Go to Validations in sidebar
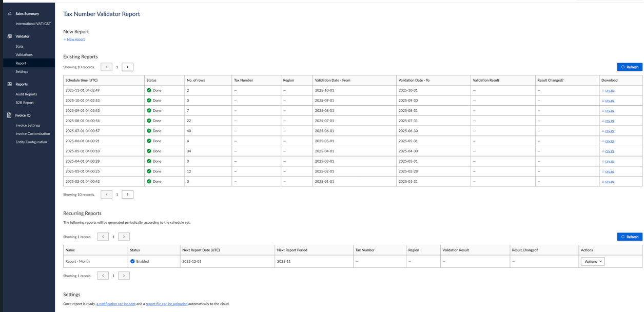This screenshot has width=644, height=312. (x=24, y=54)
